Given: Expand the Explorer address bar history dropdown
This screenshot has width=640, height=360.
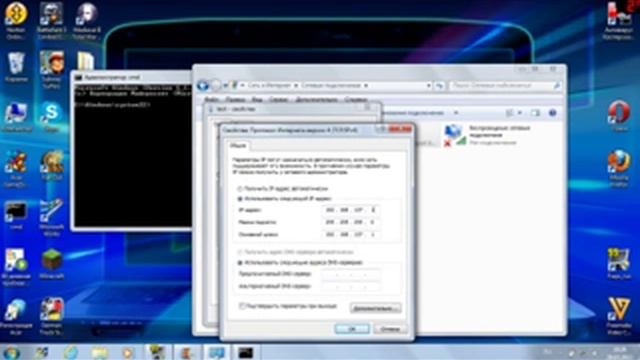Looking at the screenshot, I should [428, 86].
